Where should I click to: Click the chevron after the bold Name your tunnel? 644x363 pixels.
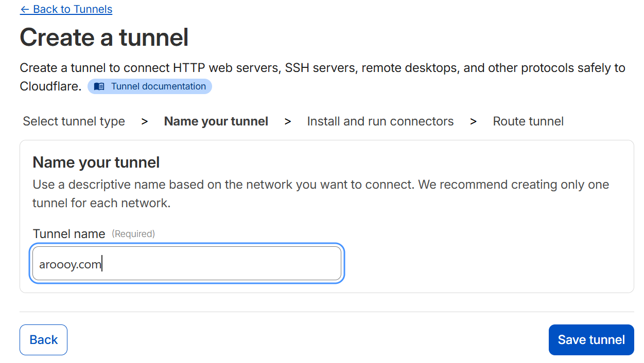pos(288,121)
